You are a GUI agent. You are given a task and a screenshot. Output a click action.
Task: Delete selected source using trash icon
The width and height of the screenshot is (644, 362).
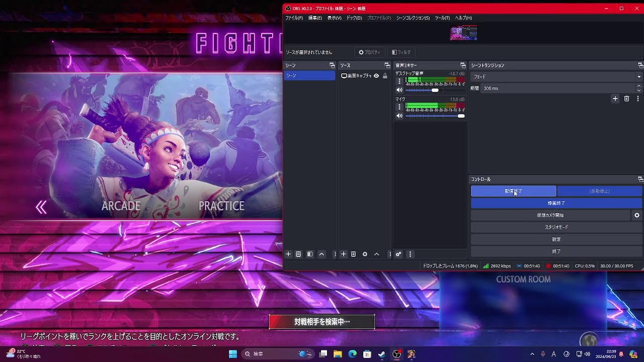[353, 254]
